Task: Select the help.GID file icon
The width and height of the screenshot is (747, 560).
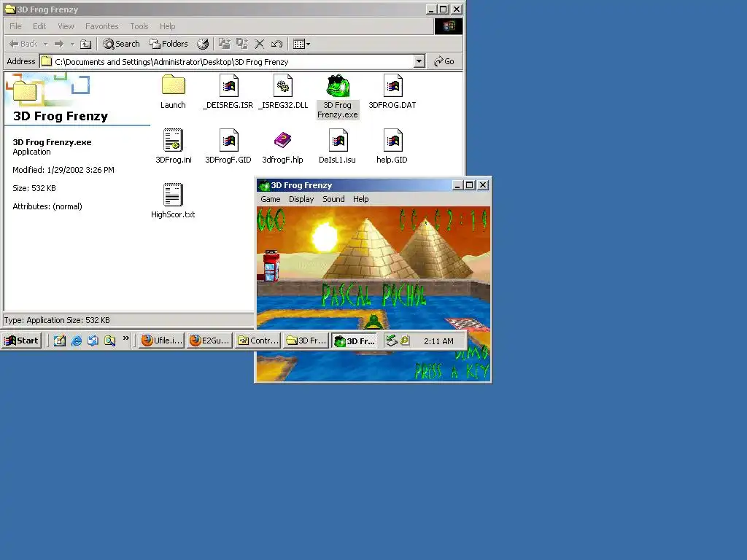Action: (392, 140)
